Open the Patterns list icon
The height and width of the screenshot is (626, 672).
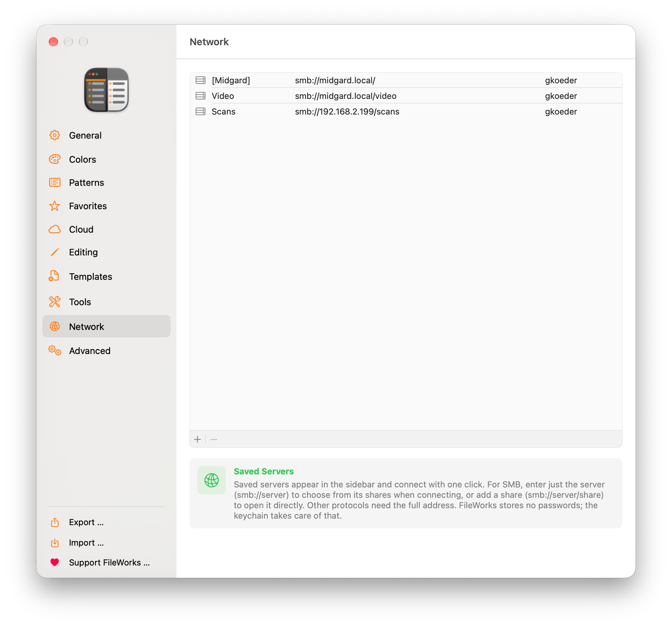click(x=55, y=183)
